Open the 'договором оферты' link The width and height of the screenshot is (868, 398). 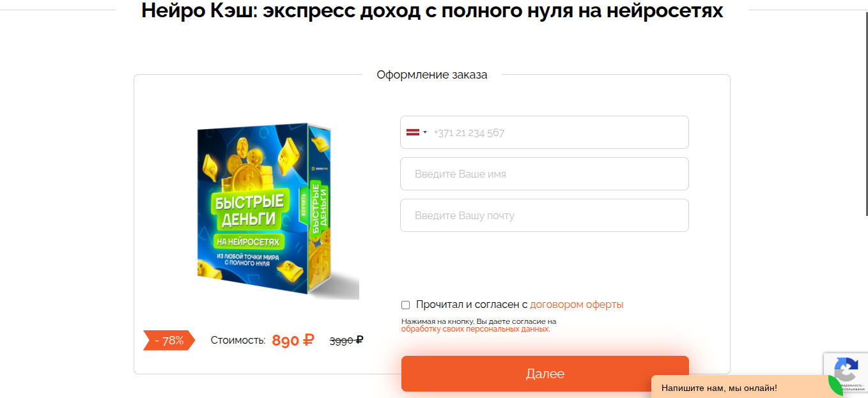click(576, 304)
